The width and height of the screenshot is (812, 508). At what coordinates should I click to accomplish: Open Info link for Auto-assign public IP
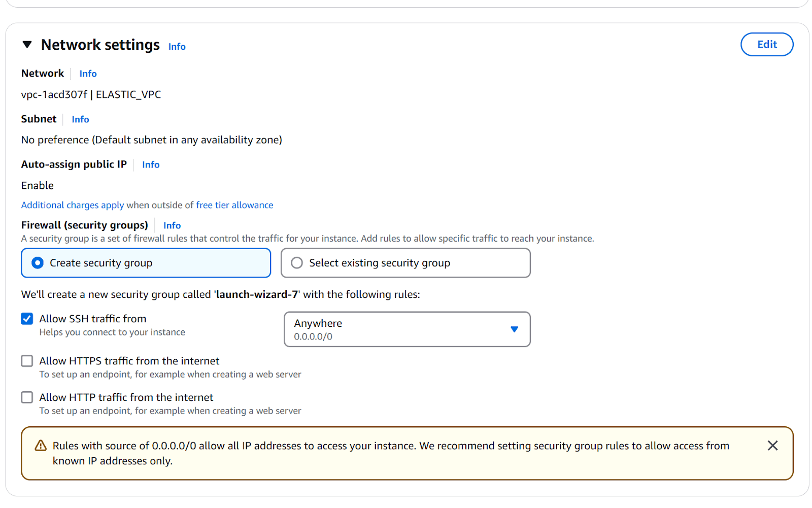(151, 164)
